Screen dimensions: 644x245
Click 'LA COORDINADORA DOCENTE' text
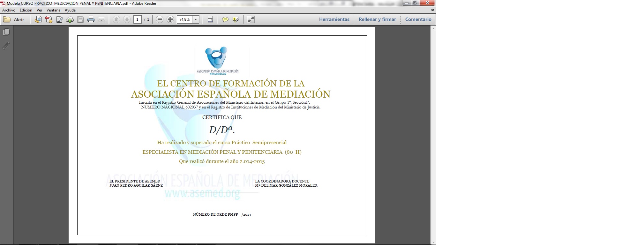[x=282, y=181]
